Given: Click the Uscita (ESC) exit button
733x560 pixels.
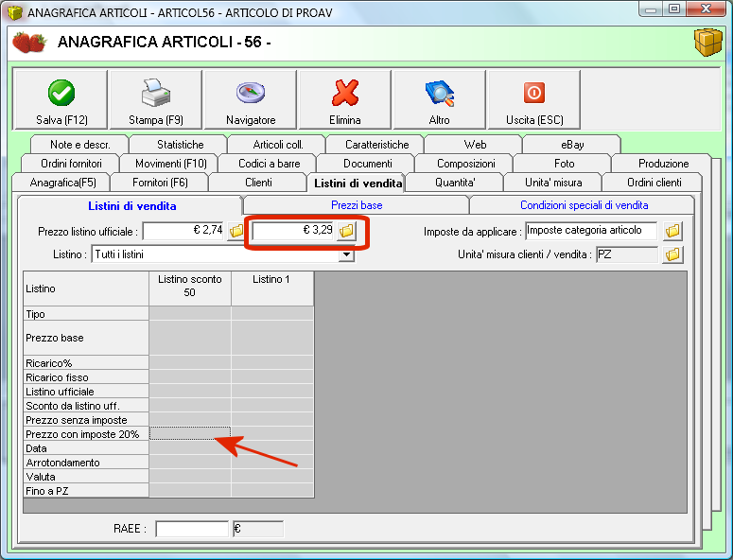Looking at the screenshot, I should (x=534, y=99).
